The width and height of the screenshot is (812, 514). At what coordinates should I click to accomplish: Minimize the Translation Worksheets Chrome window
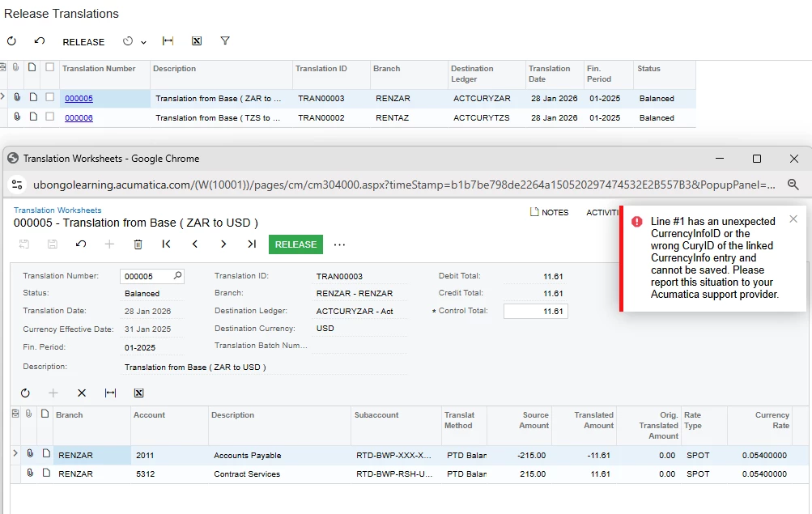pyautogui.click(x=719, y=159)
